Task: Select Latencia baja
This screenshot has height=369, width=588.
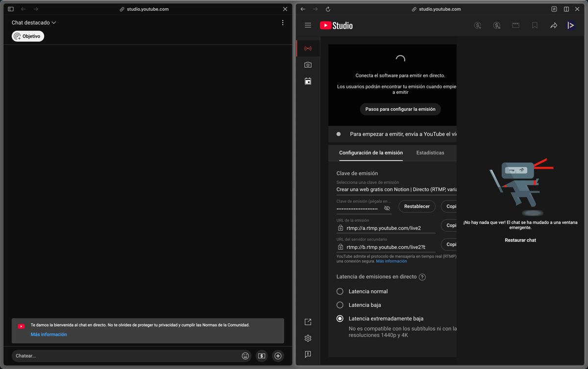Action: tap(340, 305)
